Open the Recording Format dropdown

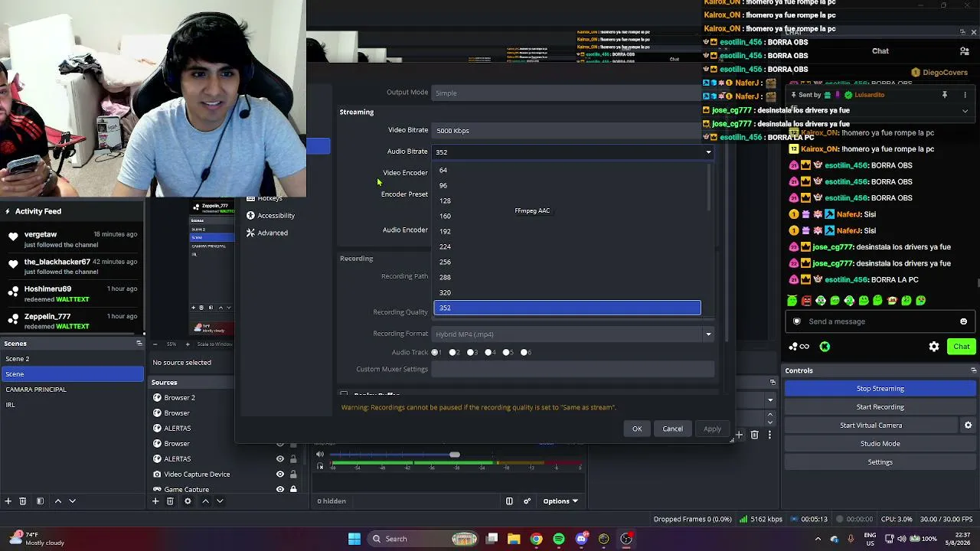(x=573, y=334)
